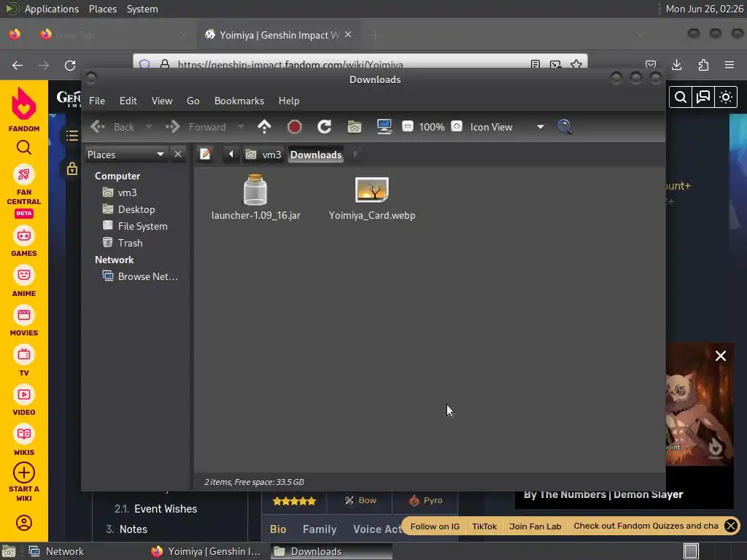This screenshot has height=560, width=747.
Task: Click the Network taskbar button
Action: pyautogui.click(x=57, y=551)
